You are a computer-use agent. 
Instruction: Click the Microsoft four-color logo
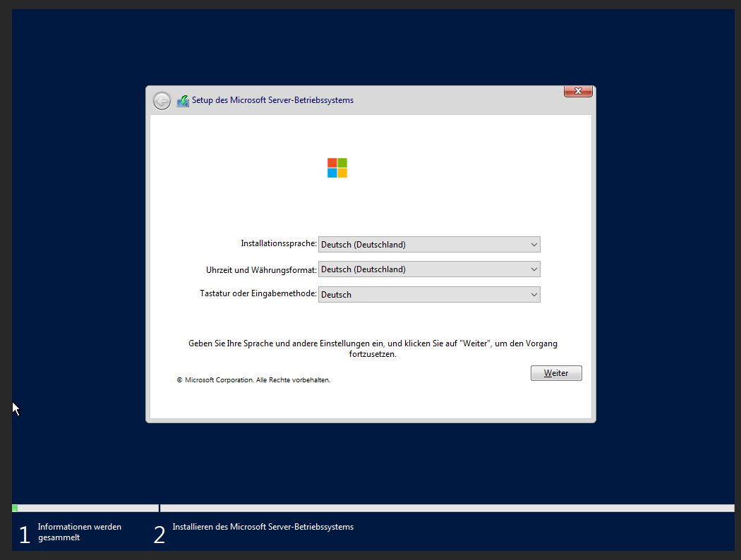coord(337,168)
